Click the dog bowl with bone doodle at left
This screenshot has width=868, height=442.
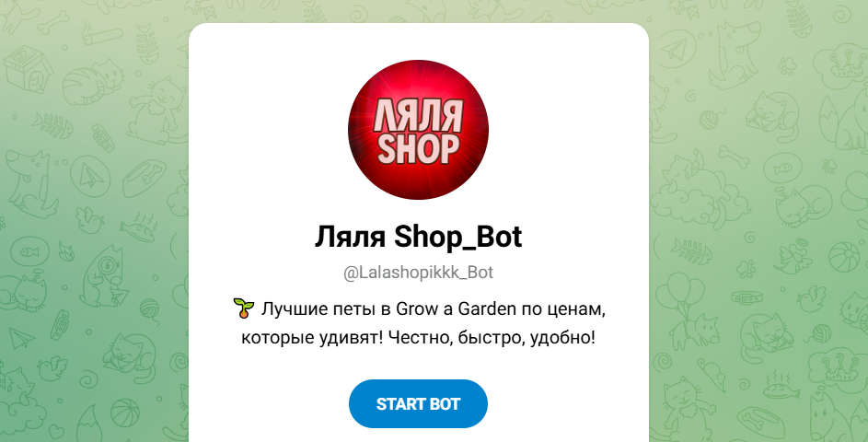[144, 178]
